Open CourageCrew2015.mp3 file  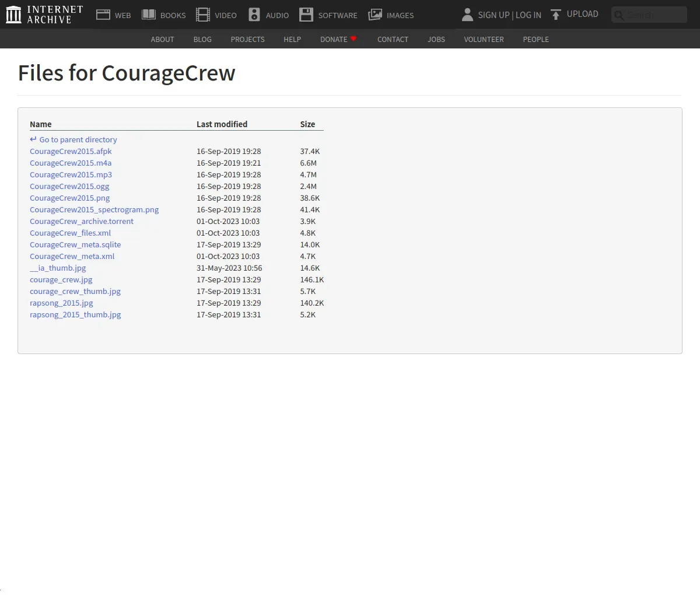[x=71, y=175]
